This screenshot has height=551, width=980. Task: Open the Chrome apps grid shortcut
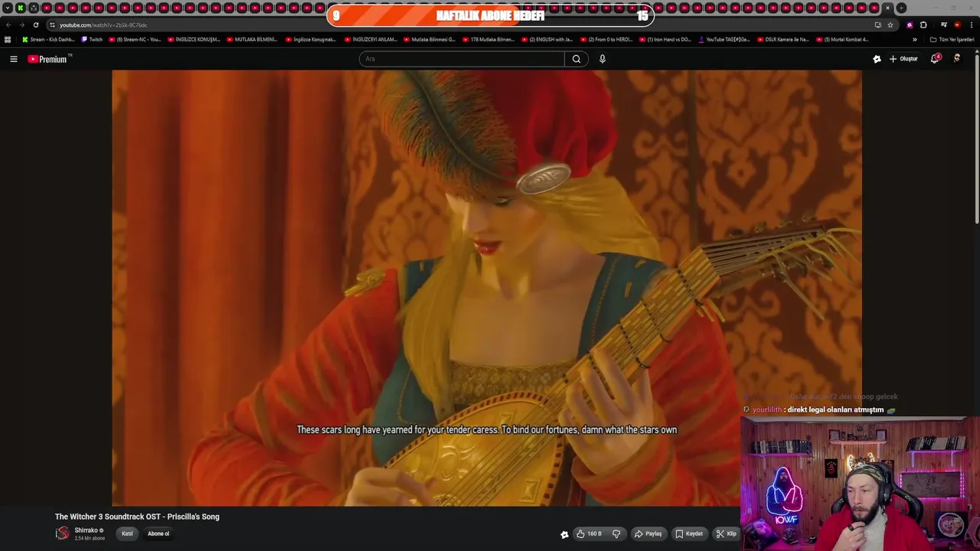[x=8, y=39]
